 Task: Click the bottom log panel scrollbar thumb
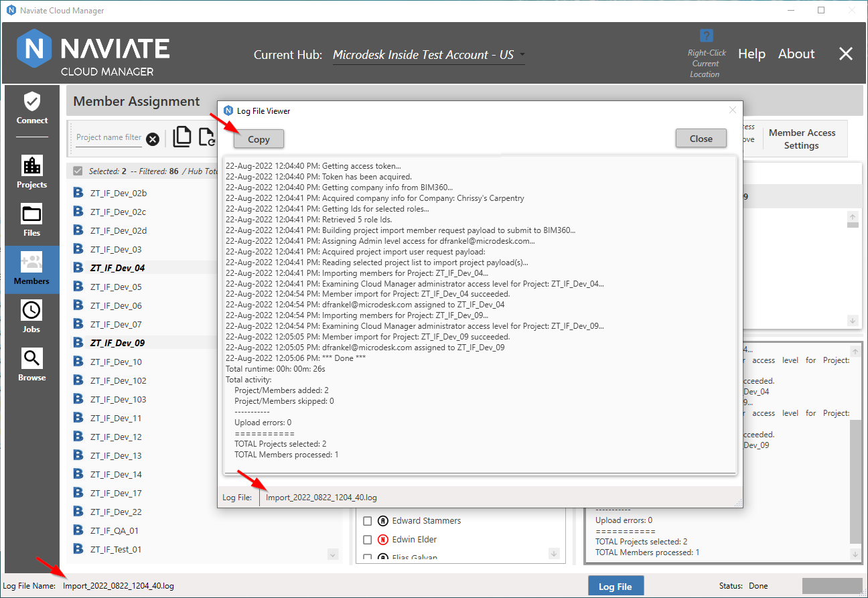pos(855,481)
